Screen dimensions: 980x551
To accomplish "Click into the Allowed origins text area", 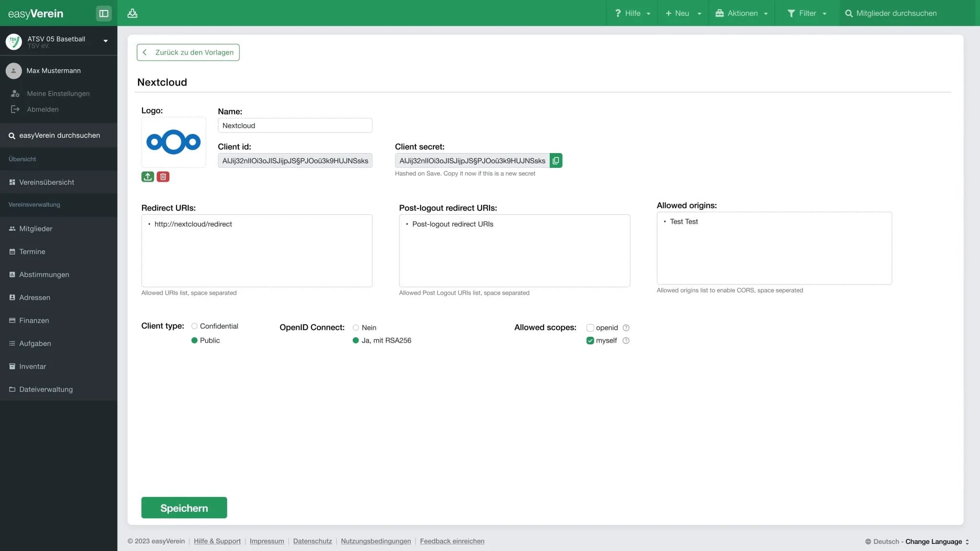I will point(774,248).
